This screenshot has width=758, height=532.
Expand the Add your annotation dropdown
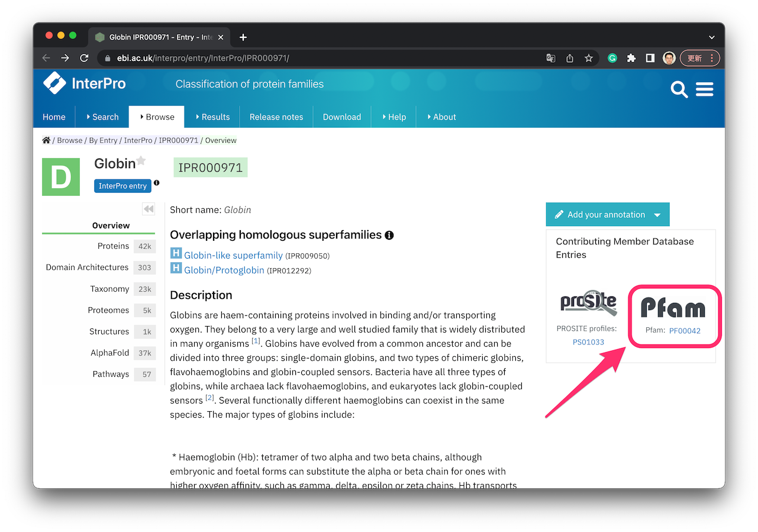click(x=657, y=215)
